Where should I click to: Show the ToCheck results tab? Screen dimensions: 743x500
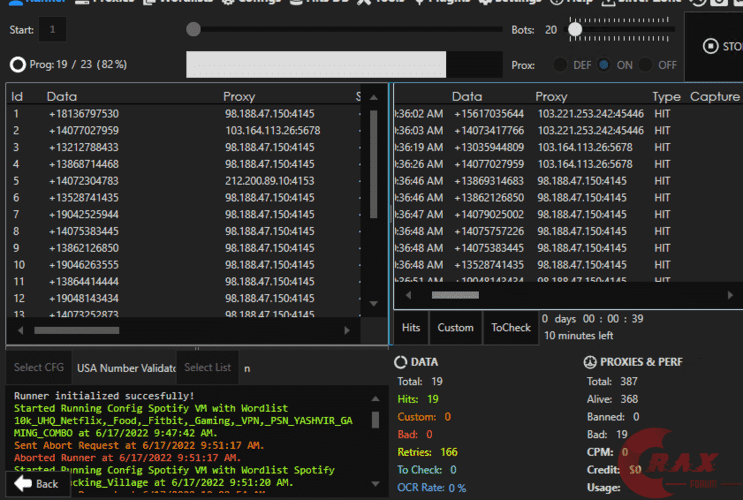pyautogui.click(x=511, y=327)
